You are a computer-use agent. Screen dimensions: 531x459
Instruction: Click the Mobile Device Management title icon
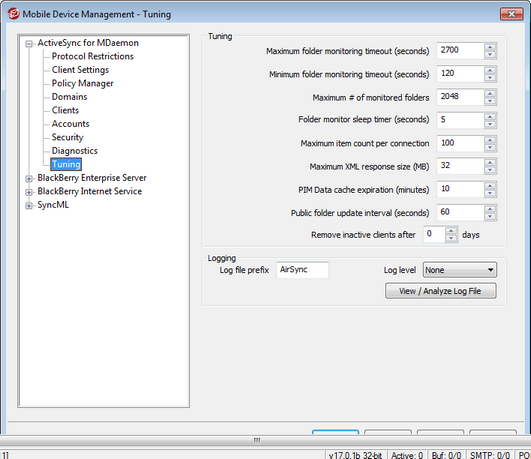14,14
